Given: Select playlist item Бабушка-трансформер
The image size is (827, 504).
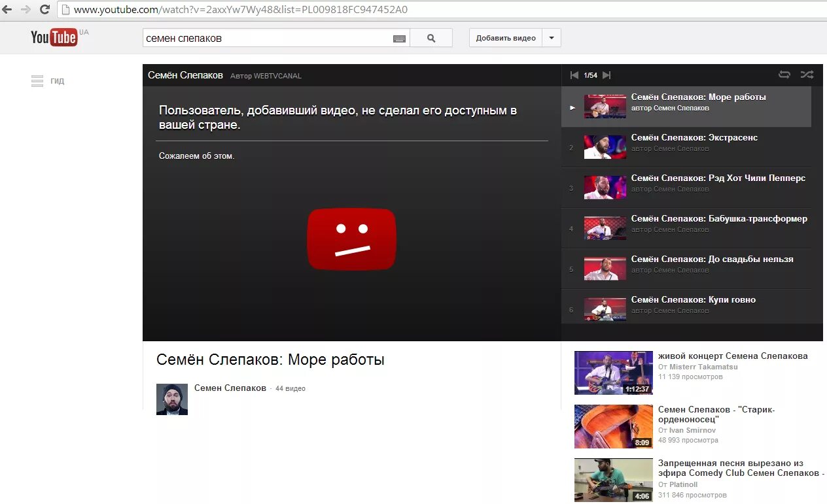Looking at the screenshot, I should coord(686,229).
